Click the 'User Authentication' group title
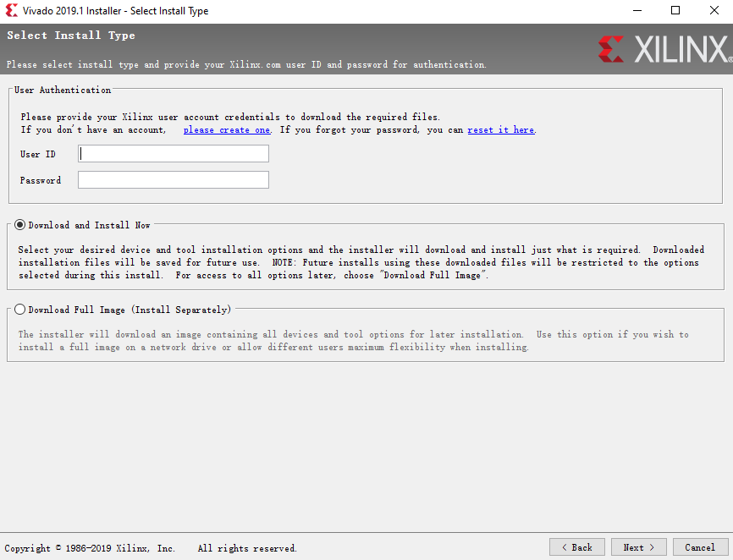The image size is (733, 560). [x=63, y=90]
